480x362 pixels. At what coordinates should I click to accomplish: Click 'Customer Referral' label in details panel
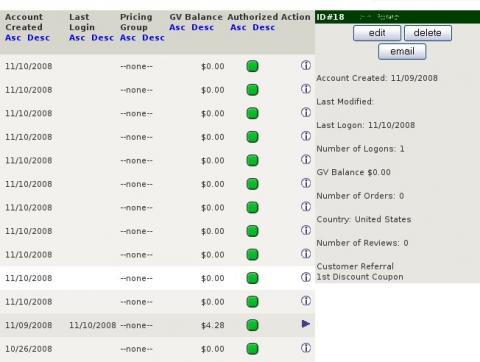coord(355,266)
